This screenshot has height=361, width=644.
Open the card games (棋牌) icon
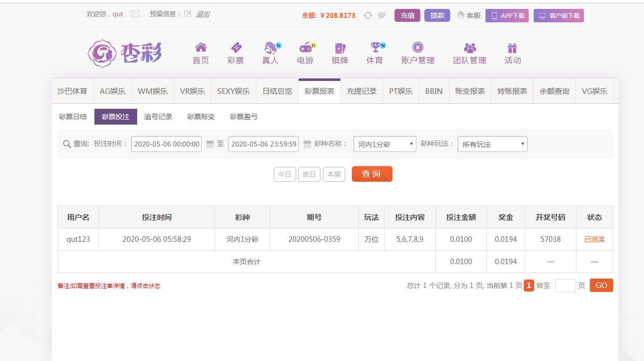(340, 48)
